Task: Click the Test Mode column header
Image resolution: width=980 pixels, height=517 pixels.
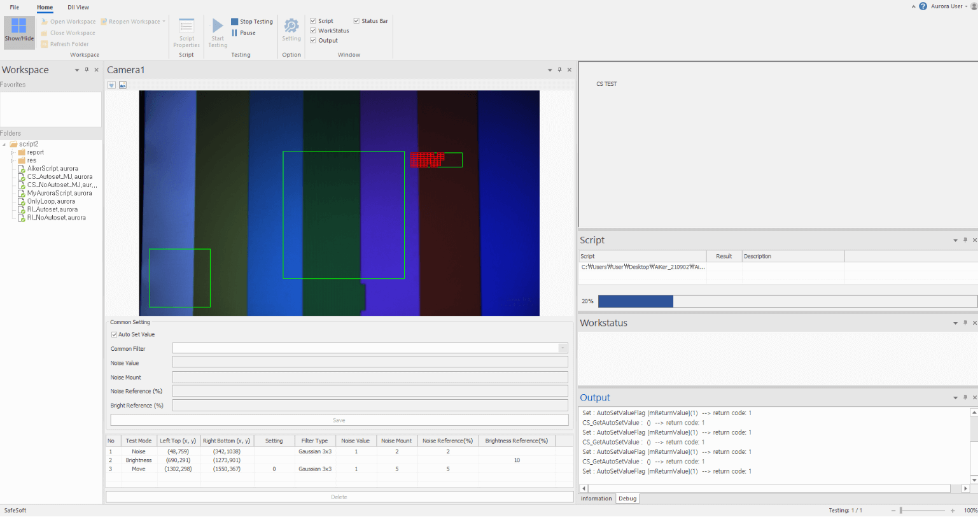Action: (138, 441)
